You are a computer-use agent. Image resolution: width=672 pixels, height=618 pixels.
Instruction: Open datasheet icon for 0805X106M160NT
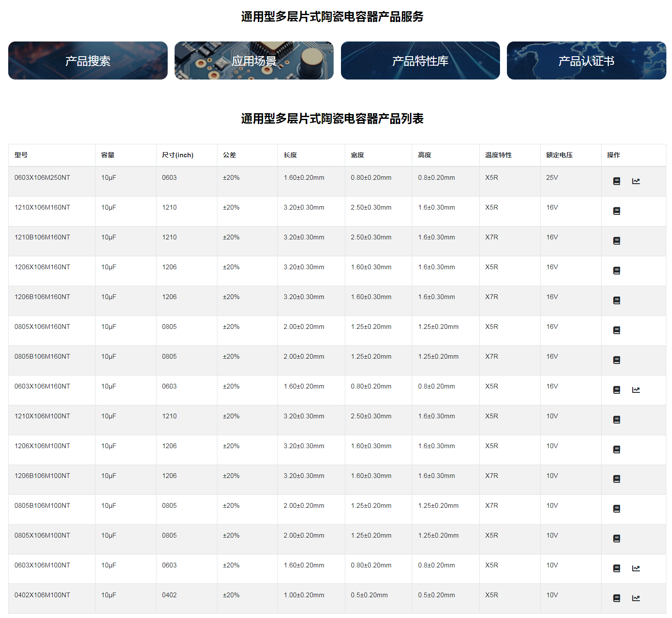point(616,330)
